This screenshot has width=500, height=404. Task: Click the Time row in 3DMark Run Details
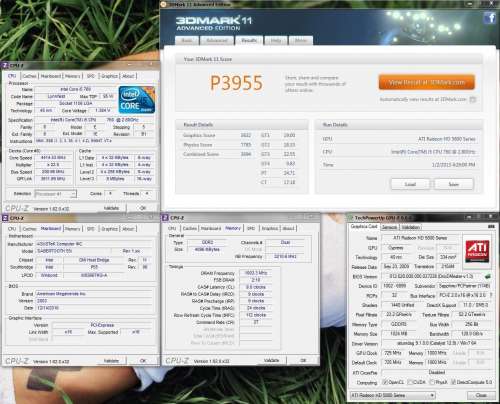tap(399, 165)
